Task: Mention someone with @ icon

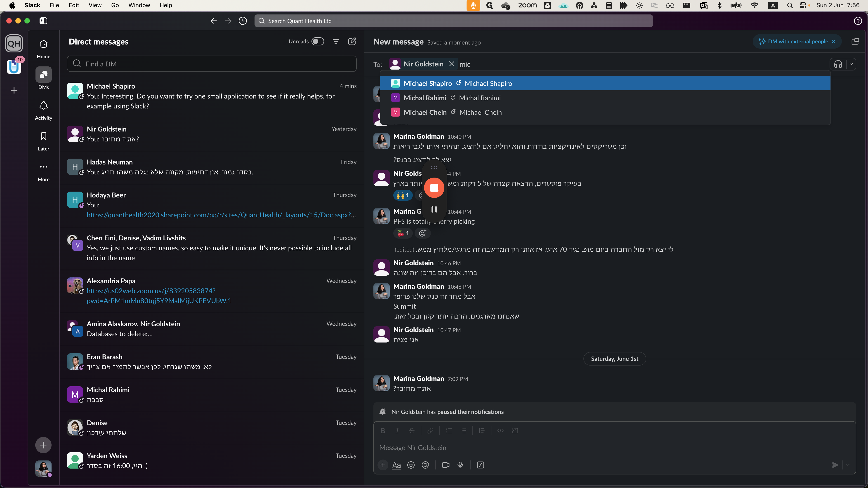Action: (x=425, y=465)
